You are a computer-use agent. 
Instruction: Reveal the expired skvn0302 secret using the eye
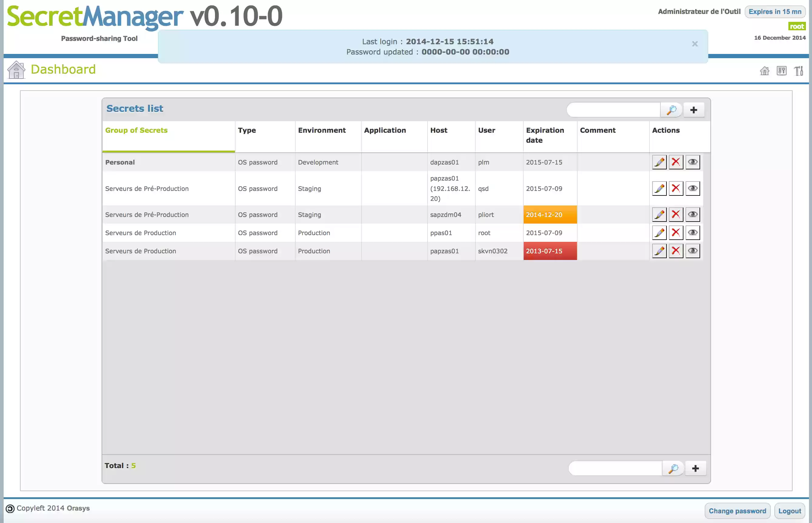[693, 251]
